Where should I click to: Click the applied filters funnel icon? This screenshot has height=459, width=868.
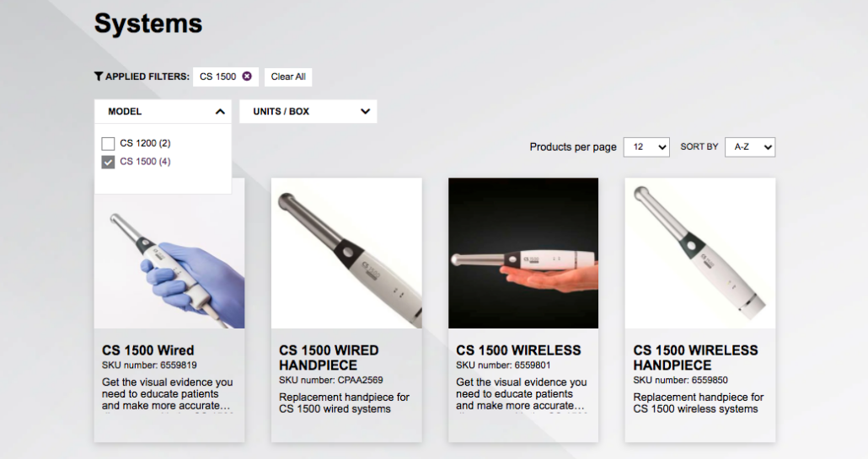99,77
